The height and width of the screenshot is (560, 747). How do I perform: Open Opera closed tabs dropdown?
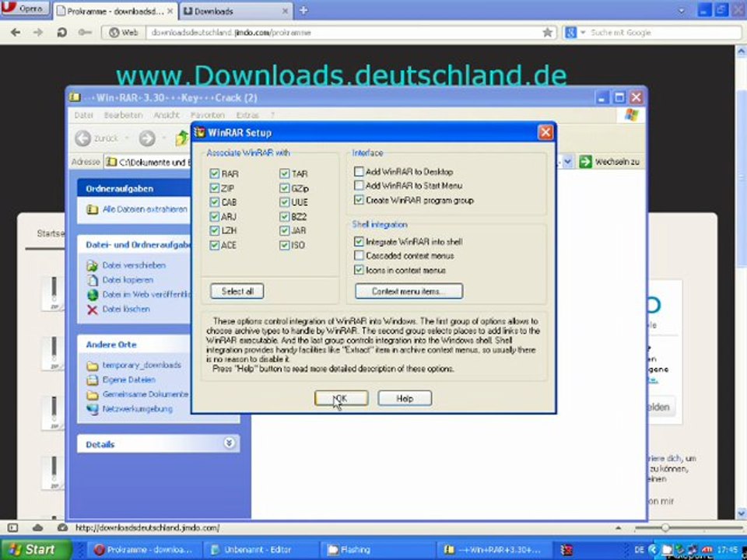click(x=682, y=10)
